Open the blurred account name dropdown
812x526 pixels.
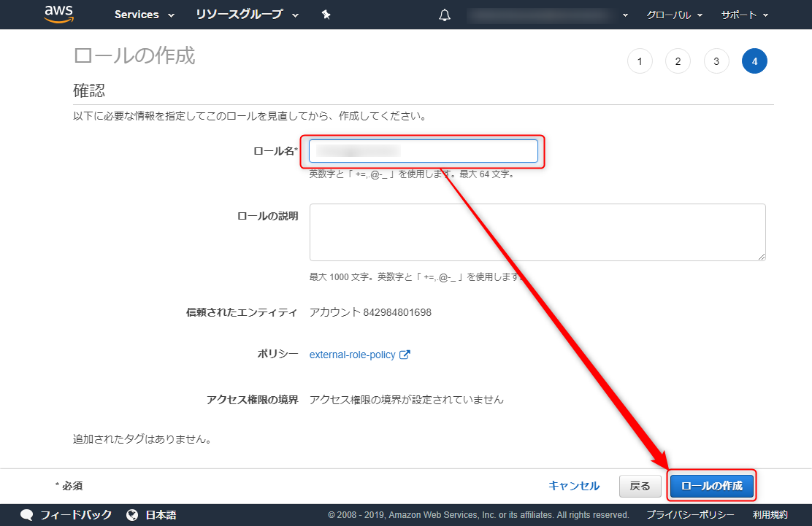coord(548,15)
